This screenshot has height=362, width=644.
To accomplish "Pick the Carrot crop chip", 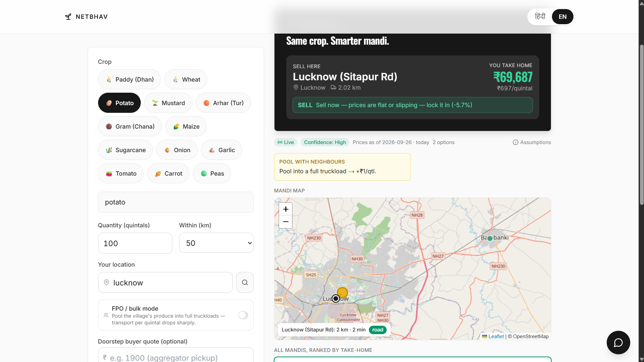I will 168,174.
